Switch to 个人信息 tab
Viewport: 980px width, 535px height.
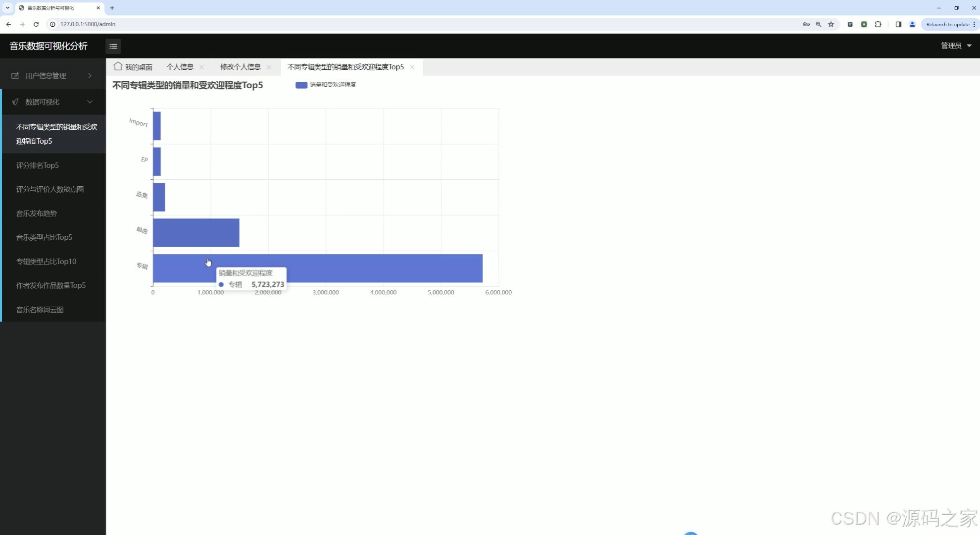coord(180,67)
